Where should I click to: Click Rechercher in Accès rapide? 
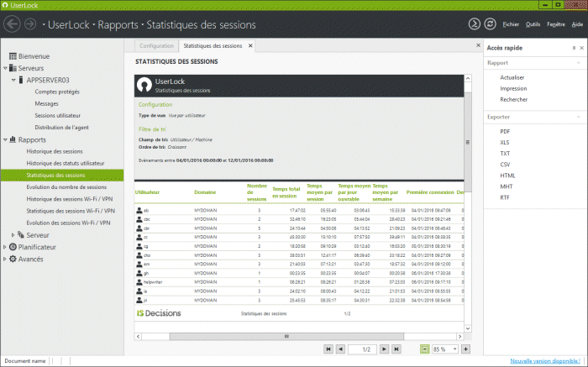pyautogui.click(x=514, y=99)
